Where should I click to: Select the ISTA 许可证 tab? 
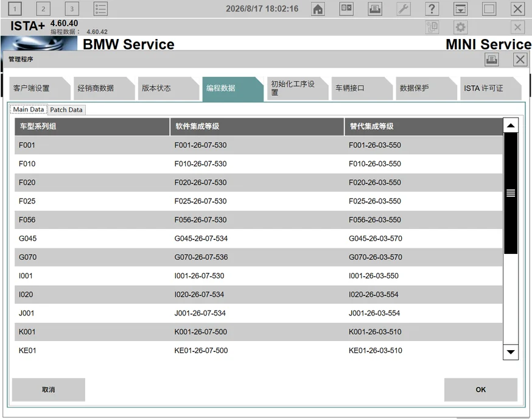(x=490, y=88)
